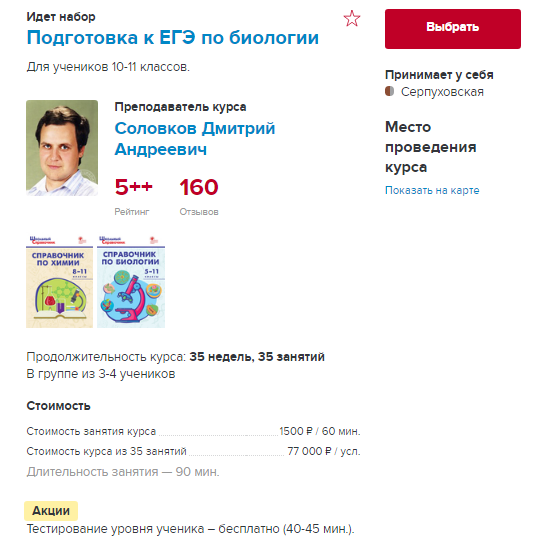Click the favorite star icon
Screen dimensions: 545x548
[x=351, y=19]
